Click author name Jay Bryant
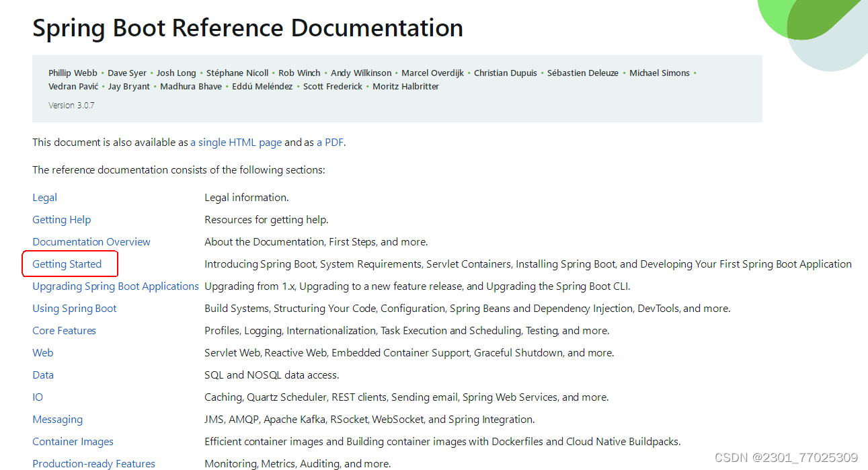This screenshot has width=868, height=470. 129,87
